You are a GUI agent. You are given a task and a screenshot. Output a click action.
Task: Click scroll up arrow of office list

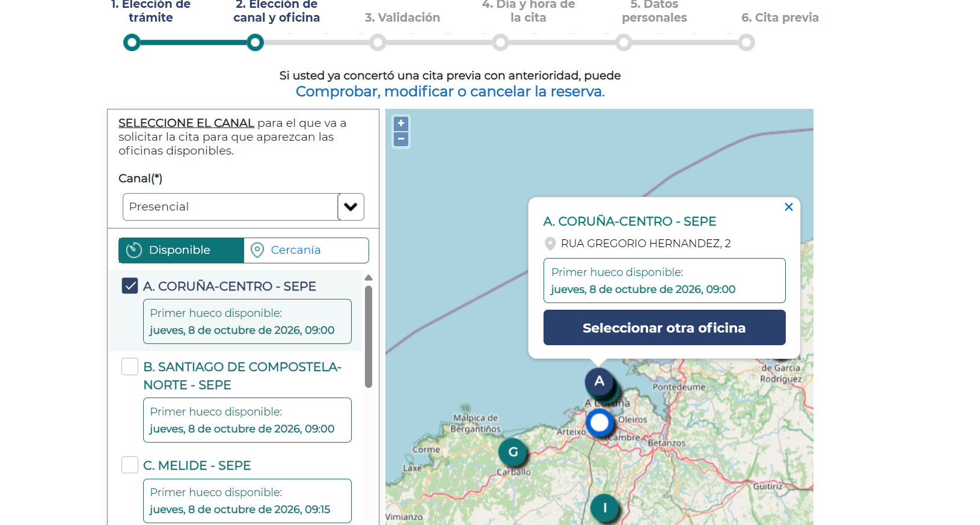(369, 278)
